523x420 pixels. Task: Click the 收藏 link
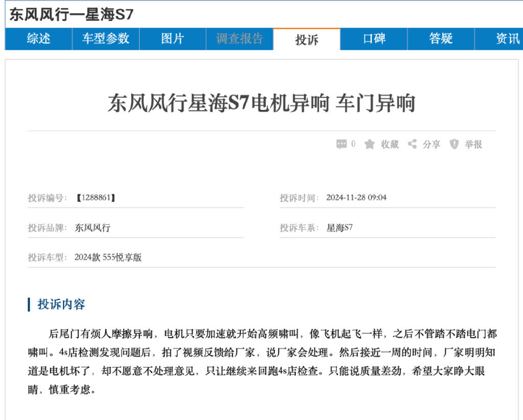(x=390, y=145)
